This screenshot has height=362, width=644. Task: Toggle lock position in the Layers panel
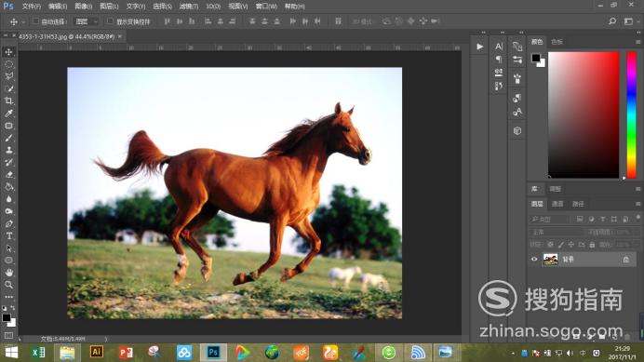pos(570,245)
